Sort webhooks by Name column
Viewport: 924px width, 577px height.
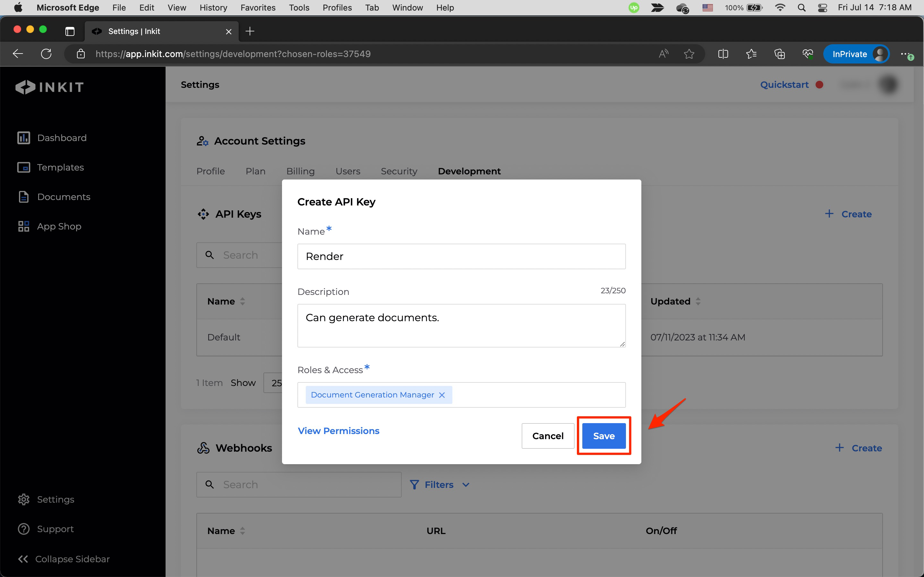click(242, 531)
